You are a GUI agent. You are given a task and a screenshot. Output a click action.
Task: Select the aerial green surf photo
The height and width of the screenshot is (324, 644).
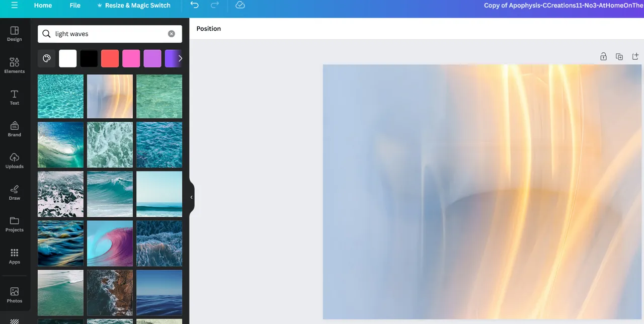61,293
